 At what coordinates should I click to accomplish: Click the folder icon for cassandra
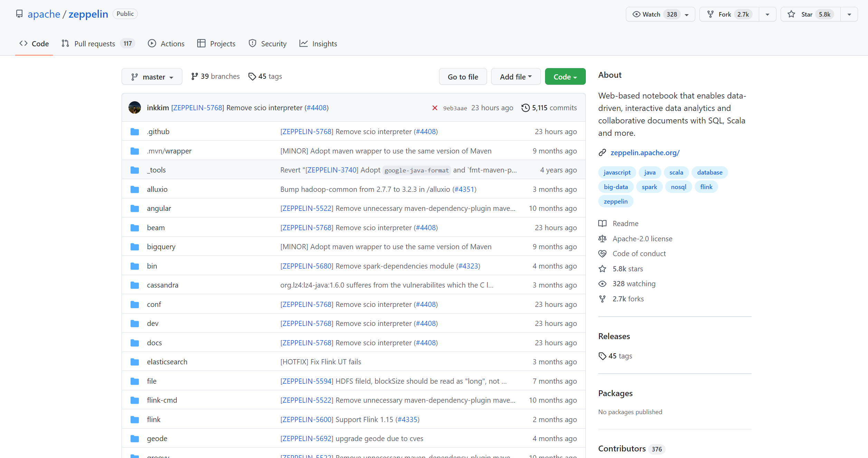pos(135,285)
